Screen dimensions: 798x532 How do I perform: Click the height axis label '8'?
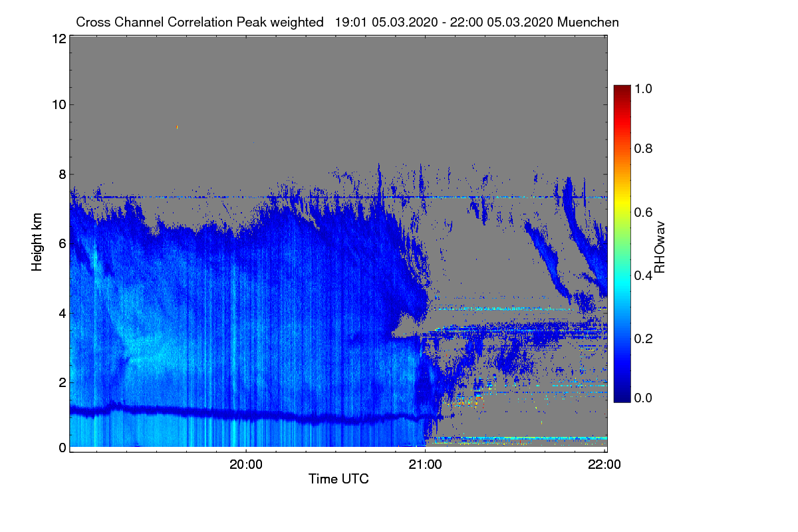click(x=62, y=174)
